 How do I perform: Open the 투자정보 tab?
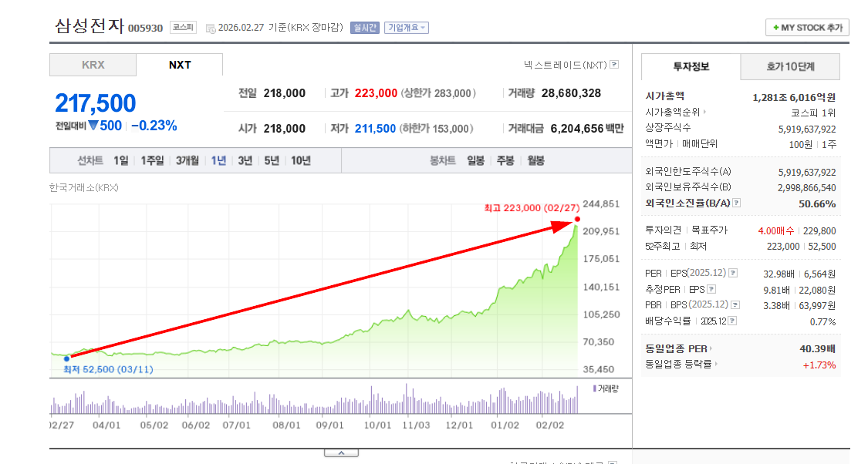point(691,67)
